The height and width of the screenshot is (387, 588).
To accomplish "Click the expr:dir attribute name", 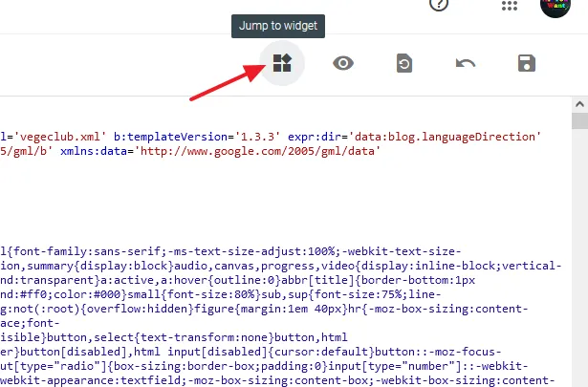I will pyautogui.click(x=315, y=137).
